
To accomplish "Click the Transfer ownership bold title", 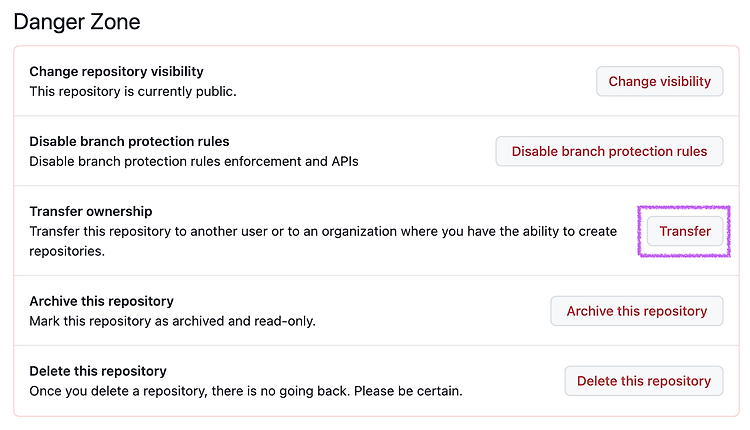I will click(x=91, y=211).
